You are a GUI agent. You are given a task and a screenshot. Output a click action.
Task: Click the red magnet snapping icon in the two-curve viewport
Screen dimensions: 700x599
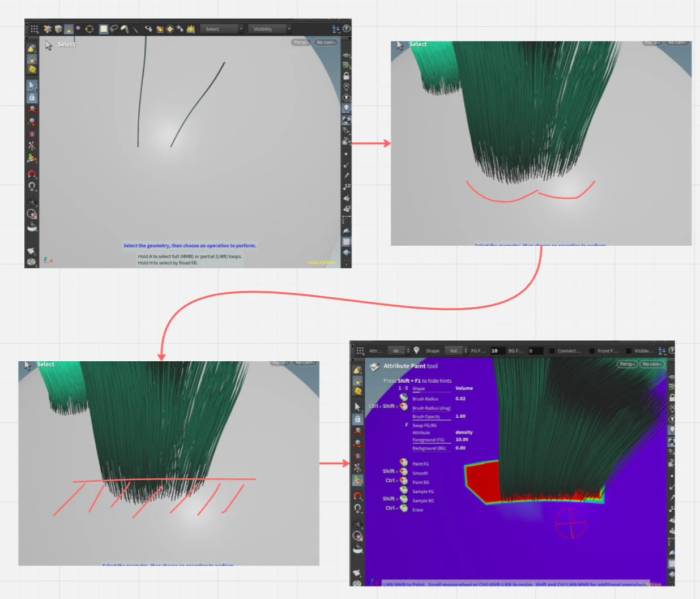[32, 174]
